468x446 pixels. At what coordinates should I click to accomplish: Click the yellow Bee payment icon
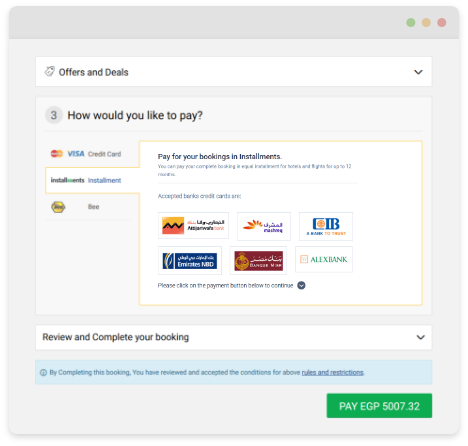pyautogui.click(x=58, y=207)
